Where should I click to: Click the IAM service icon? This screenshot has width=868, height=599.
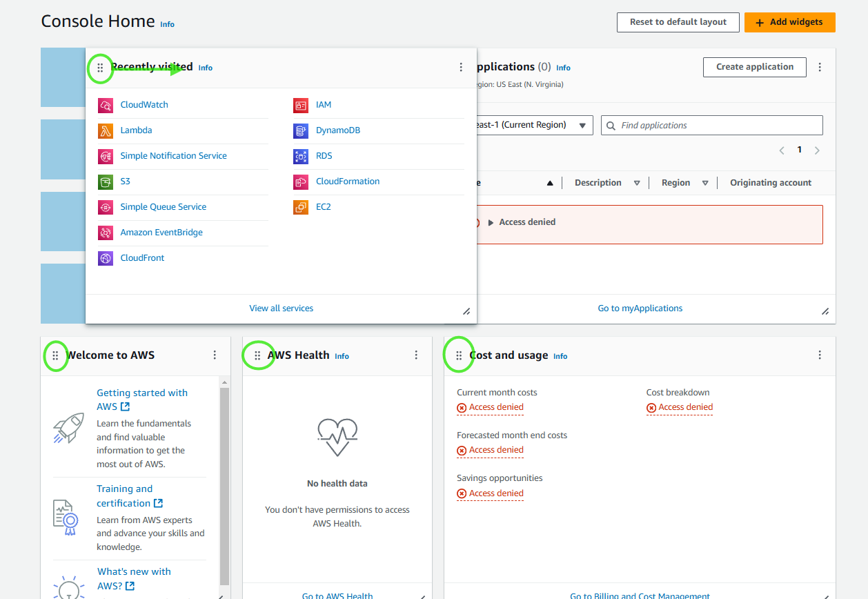tap(300, 104)
